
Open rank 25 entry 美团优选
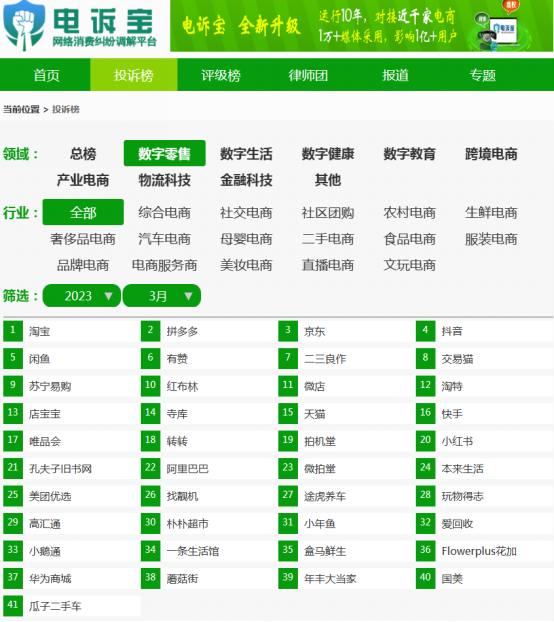(x=50, y=496)
